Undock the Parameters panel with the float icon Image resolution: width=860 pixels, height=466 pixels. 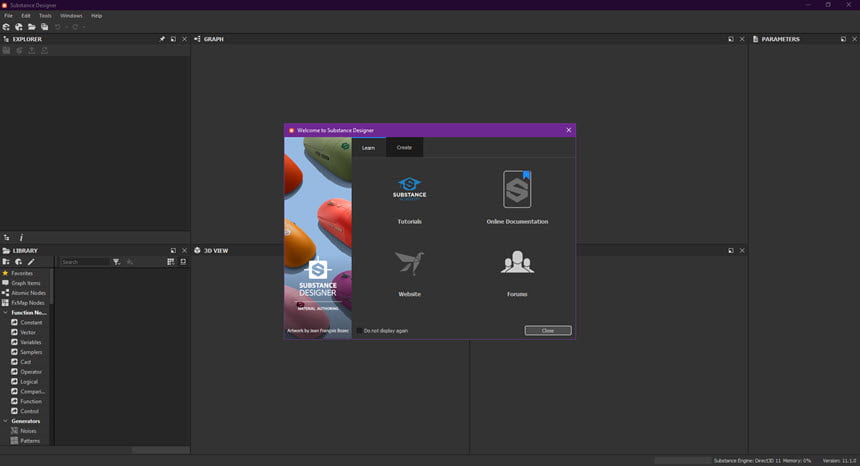843,39
